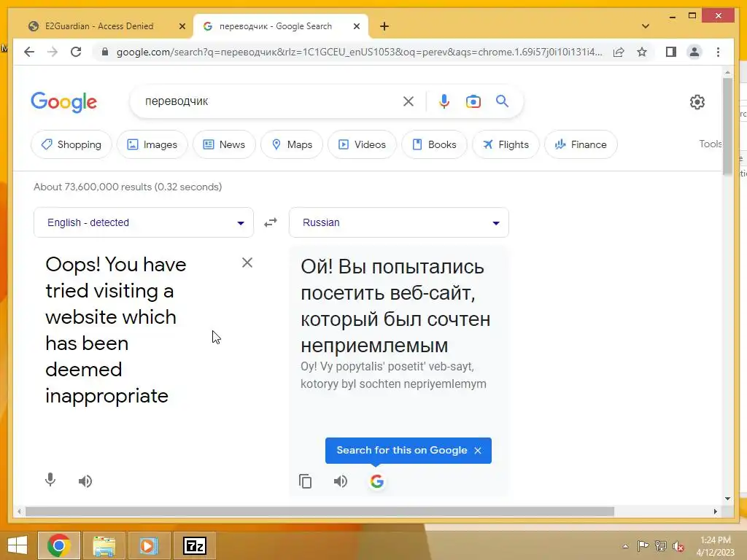
Task: Filter results by Books
Action: click(434, 144)
